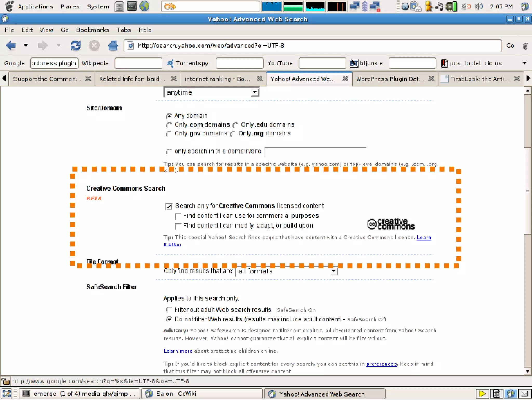532x400 pixels.
Task: Click the Stop loading icon
Action: [94, 46]
